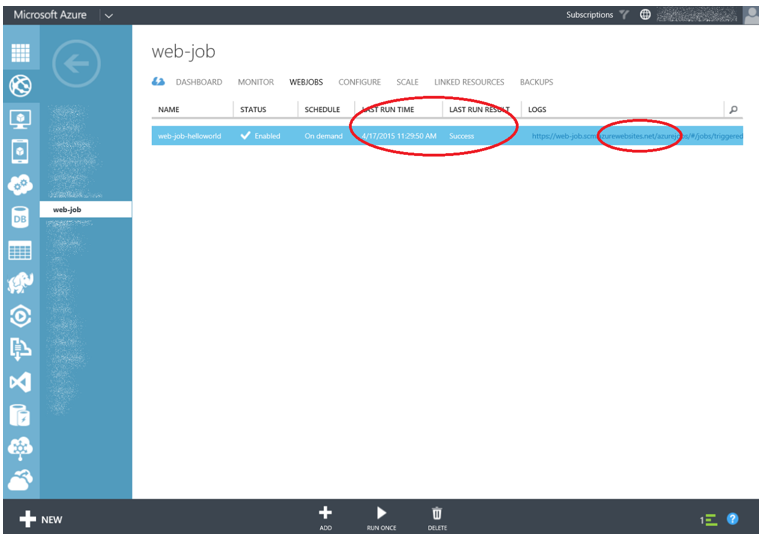Search webjobs with magnifier icon
Viewport: 766px width, 540px height.
(733, 109)
